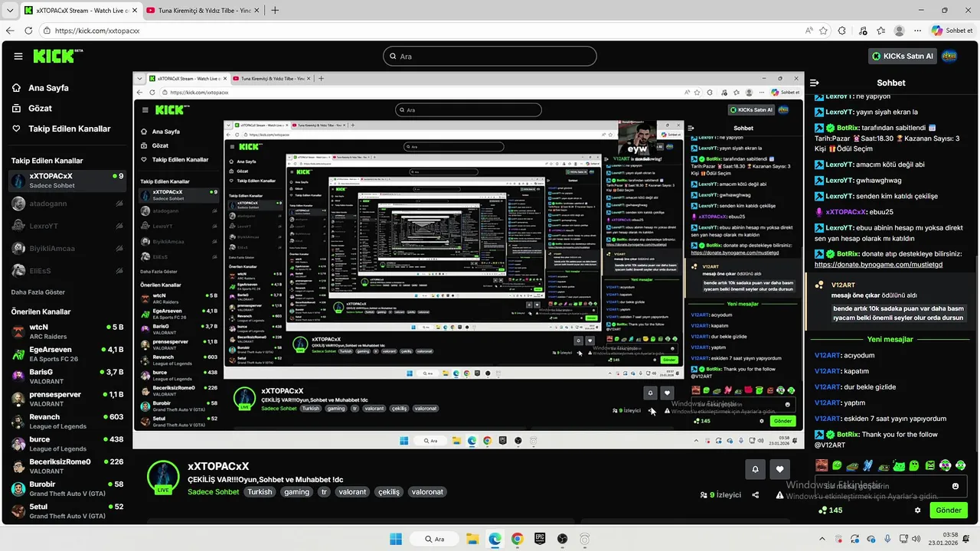Click the streamer avatar with LIVE badge
980x551 pixels.
(x=163, y=477)
